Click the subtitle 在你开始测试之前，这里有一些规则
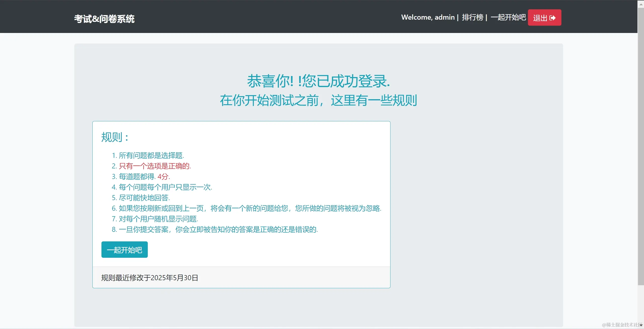The image size is (644, 329). 318,100
